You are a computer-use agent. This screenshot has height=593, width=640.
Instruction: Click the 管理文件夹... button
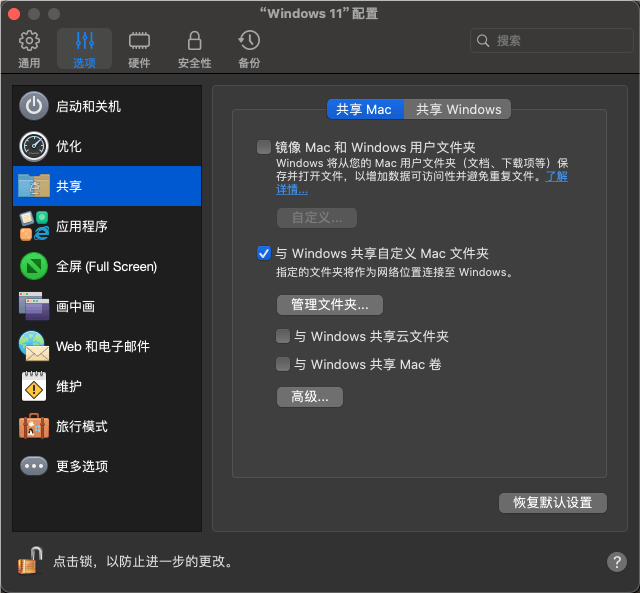click(x=330, y=304)
